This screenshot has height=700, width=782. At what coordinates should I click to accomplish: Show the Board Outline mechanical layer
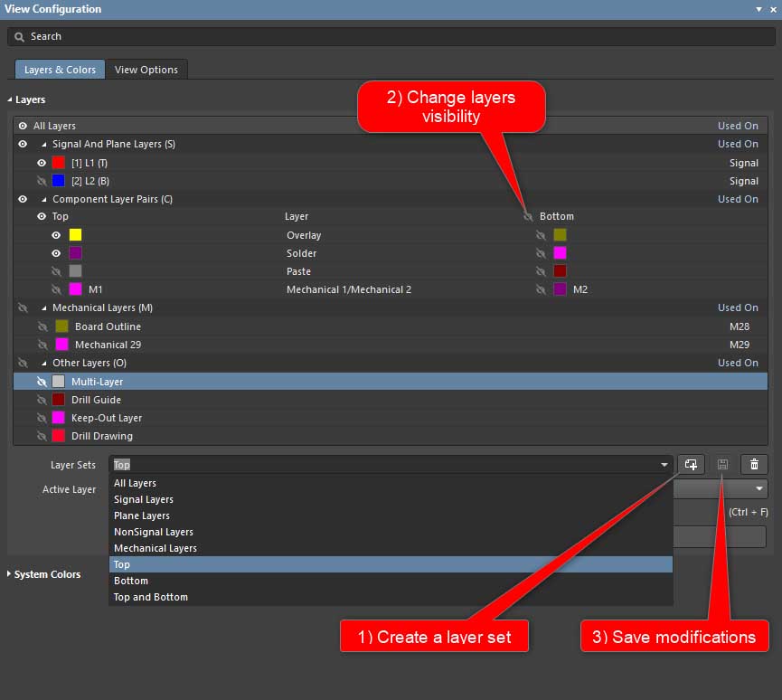tap(42, 326)
